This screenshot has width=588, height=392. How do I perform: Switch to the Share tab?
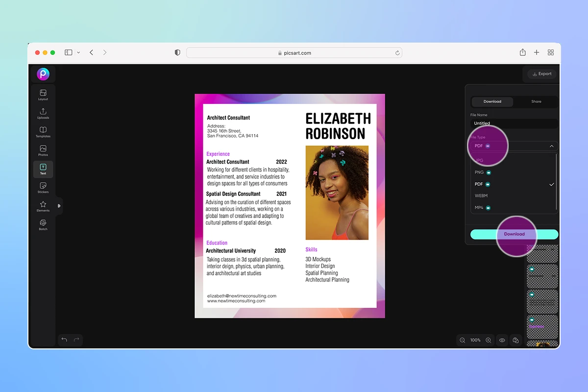(x=536, y=101)
